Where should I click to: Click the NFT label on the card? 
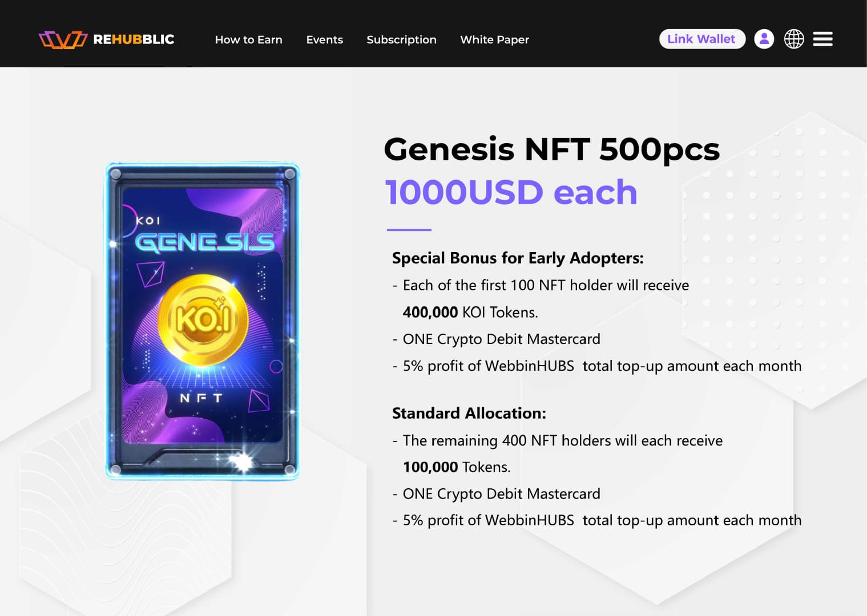pos(201,398)
